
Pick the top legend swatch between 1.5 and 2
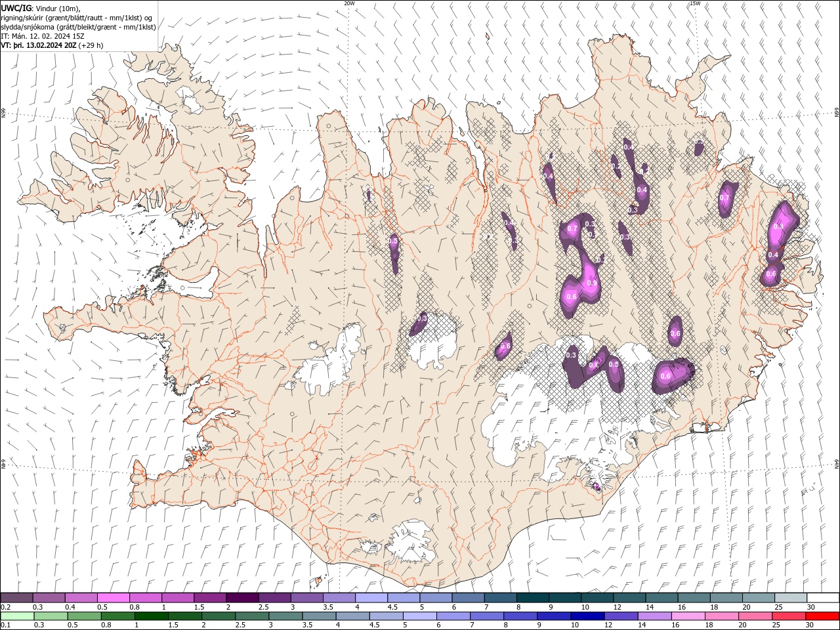210,598
